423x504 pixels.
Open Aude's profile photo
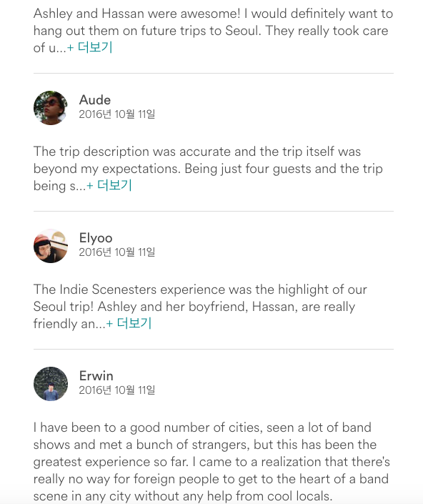tap(51, 108)
